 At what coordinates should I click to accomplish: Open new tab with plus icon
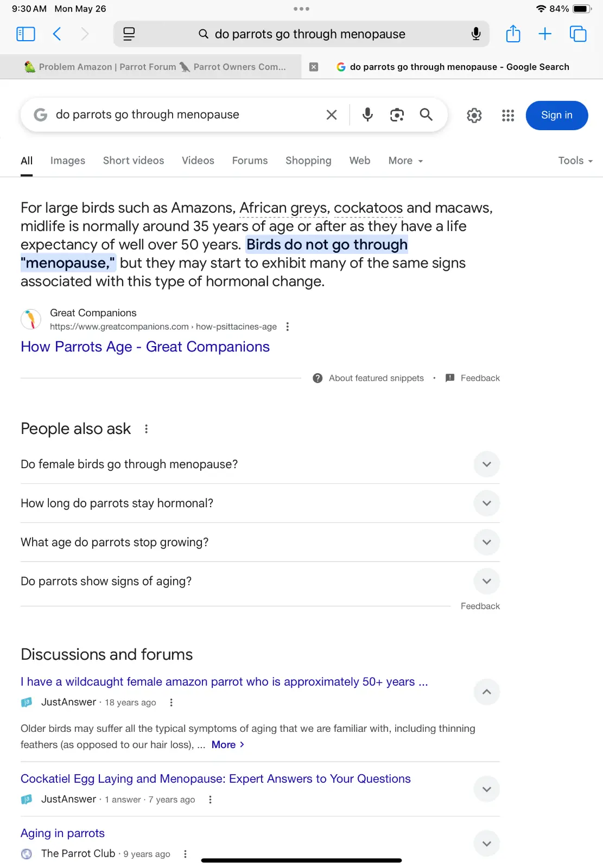pos(544,34)
